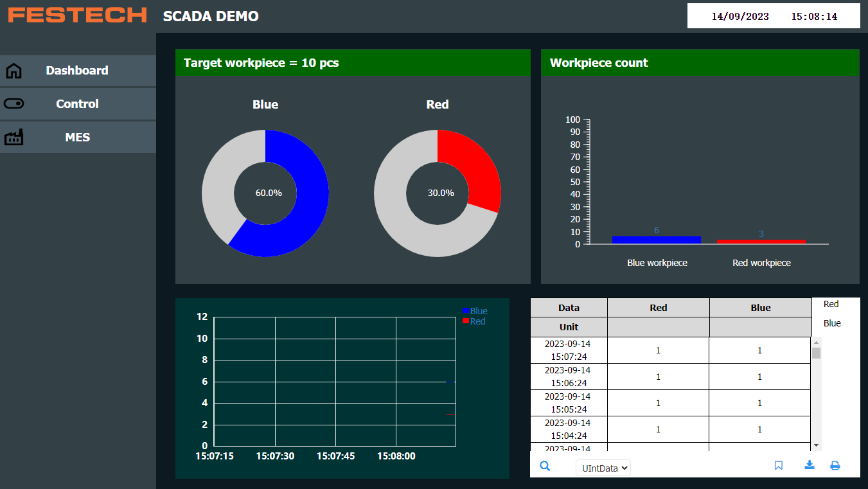Click the 15:05:24 timestamp row cell

567,403
